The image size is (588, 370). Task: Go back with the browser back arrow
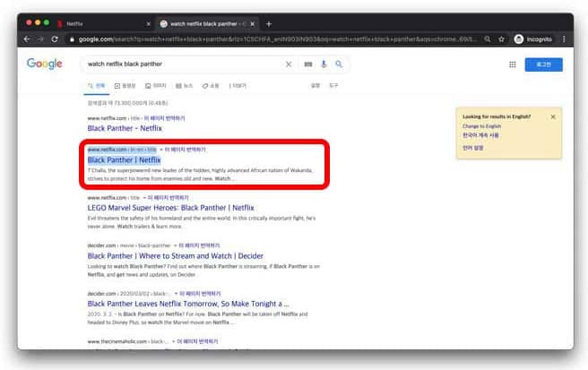tap(26, 39)
